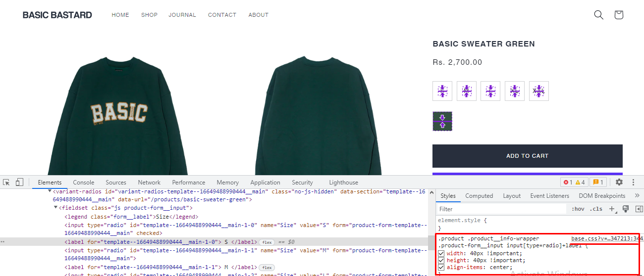This screenshot has width=644, height=276.
Task: Choose the XXL size option box
Action: coord(539,91)
